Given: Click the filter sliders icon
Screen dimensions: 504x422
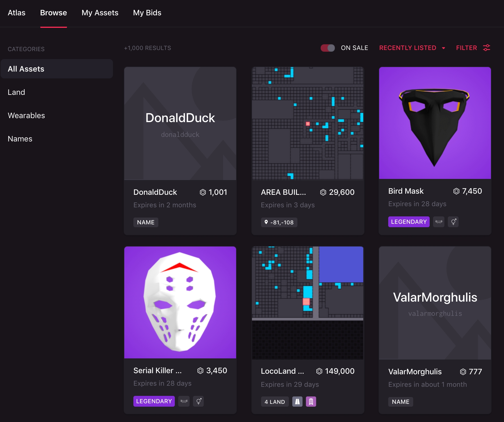Looking at the screenshot, I should [486, 48].
